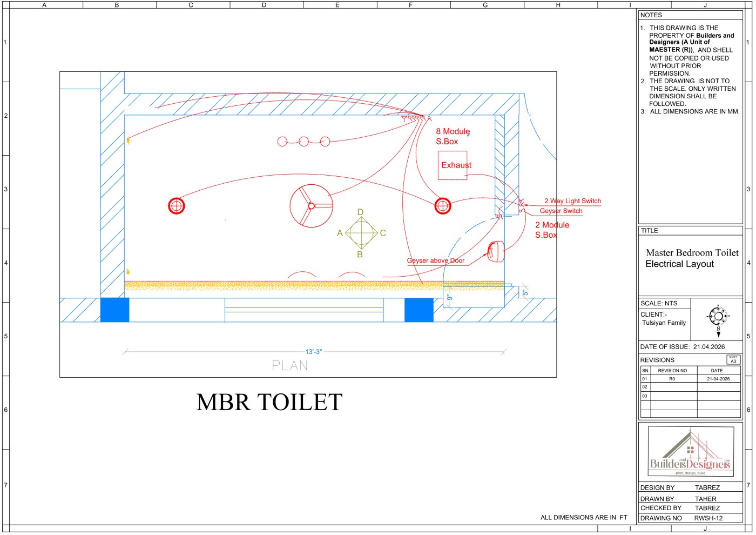The height and width of the screenshot is (535, 756).
Task: Select the 5" dimension text
Action: point(524,293)
